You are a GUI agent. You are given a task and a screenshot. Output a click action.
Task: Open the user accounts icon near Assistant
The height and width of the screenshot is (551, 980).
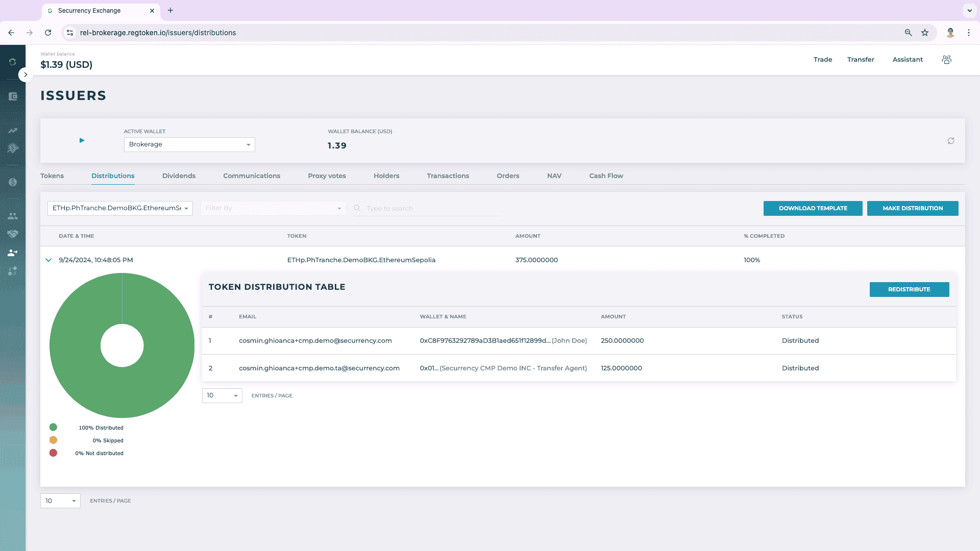tap(947, 60)
